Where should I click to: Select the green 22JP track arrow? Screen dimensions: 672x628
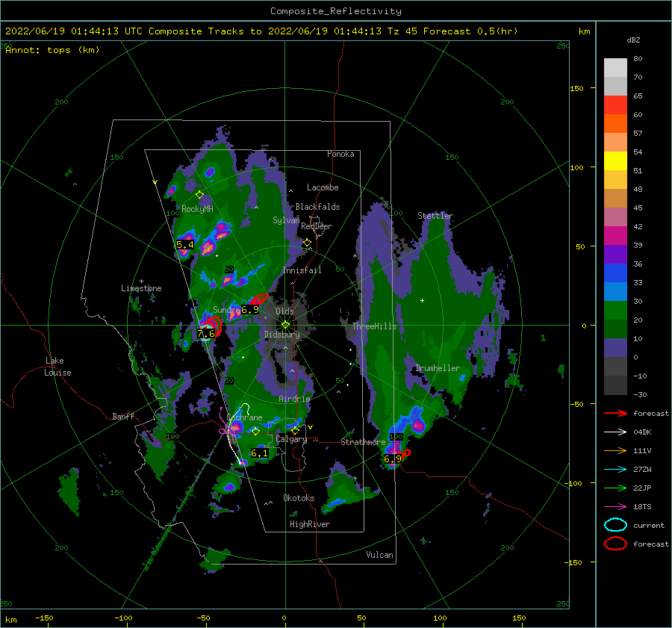615,488
